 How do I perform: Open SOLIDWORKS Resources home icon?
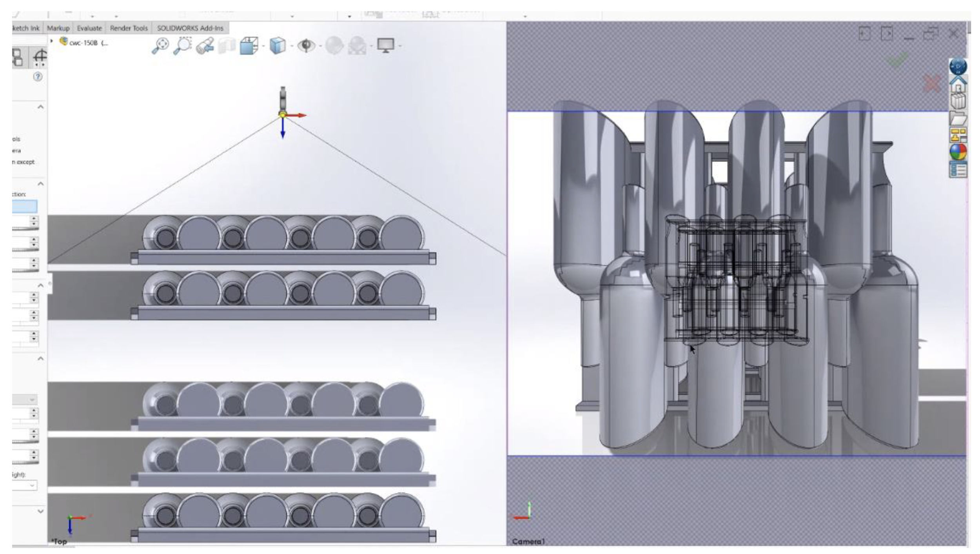[958, 84]
